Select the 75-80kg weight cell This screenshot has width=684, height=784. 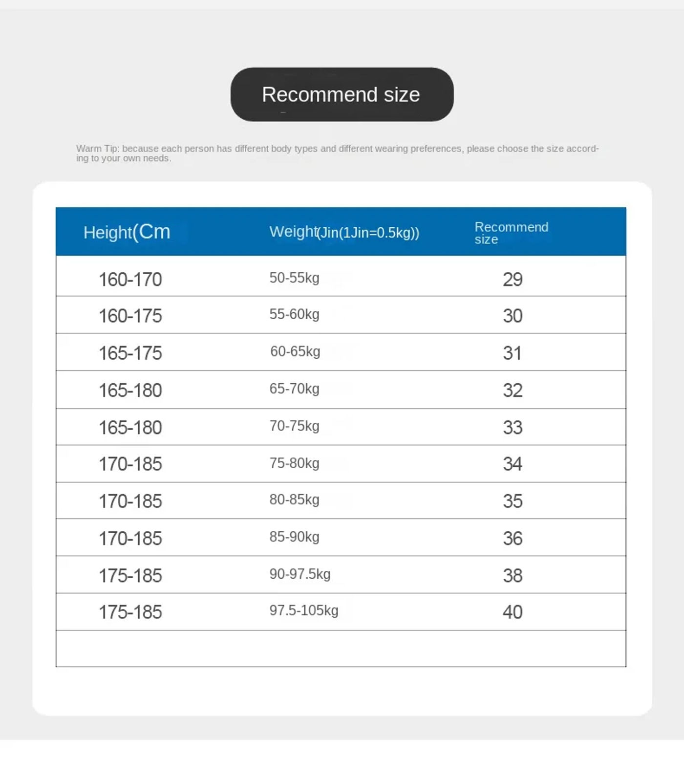coord(295,463)
